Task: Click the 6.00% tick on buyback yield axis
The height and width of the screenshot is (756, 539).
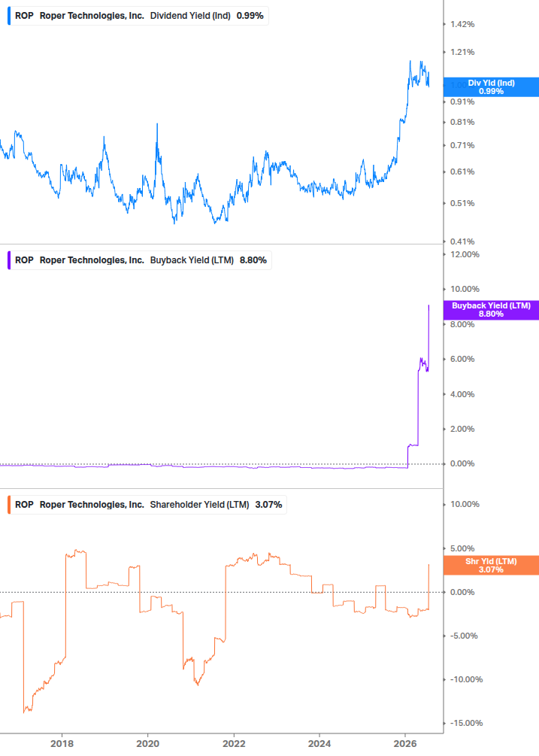Action: click(x=462, y=360)
